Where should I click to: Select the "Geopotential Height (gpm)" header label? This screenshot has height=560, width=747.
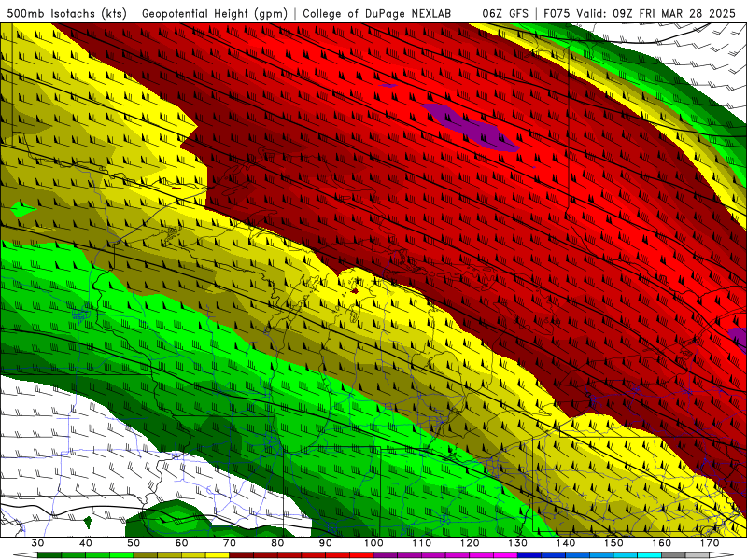(215, 13)
